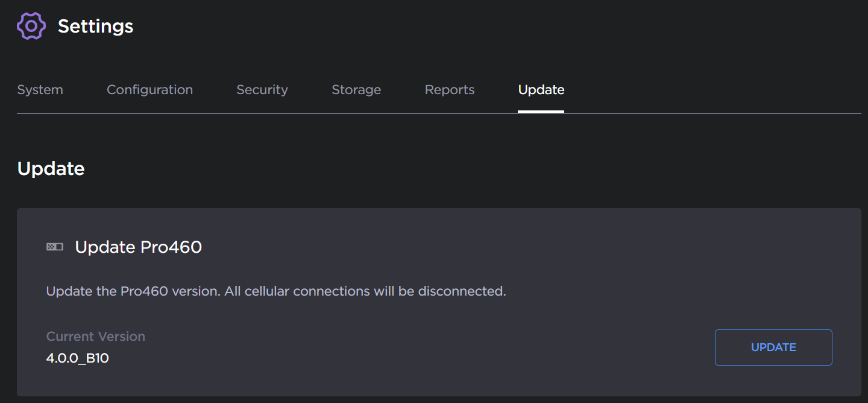Open the Configuration tab

coord(149,89)
